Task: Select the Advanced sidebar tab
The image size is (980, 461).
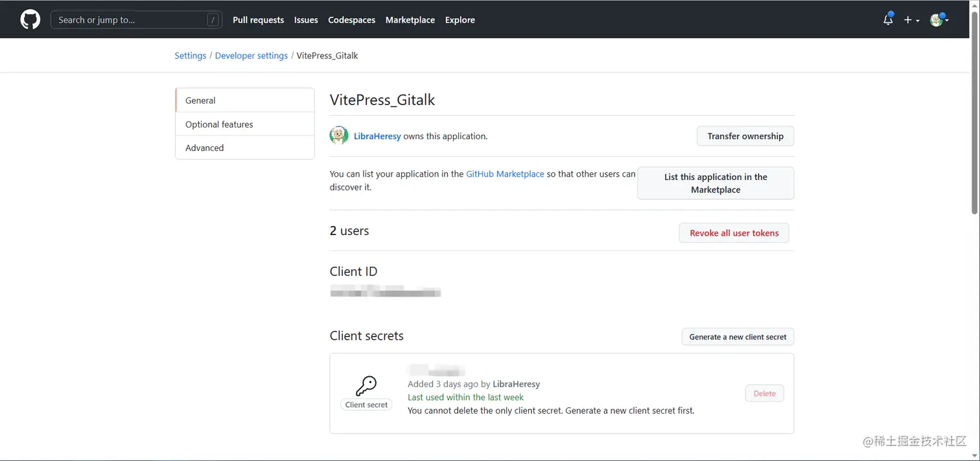Action: (245, 148)
